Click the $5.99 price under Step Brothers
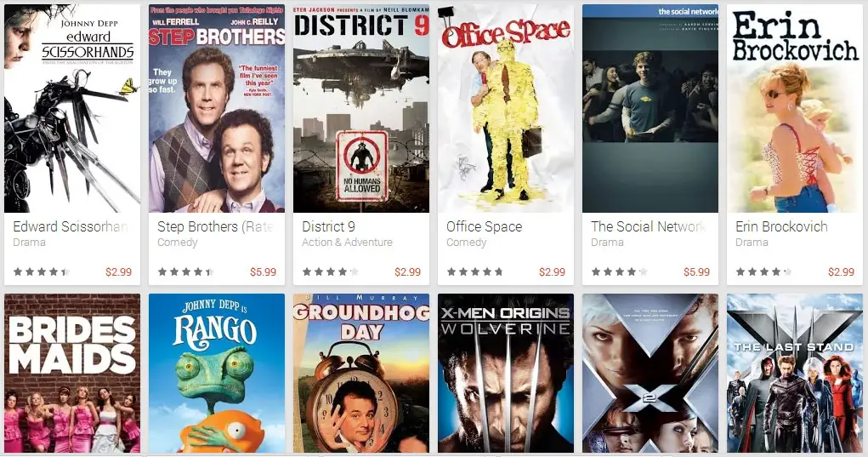The width and height of the screenshot is (868, 457). (x=263, y=272)
